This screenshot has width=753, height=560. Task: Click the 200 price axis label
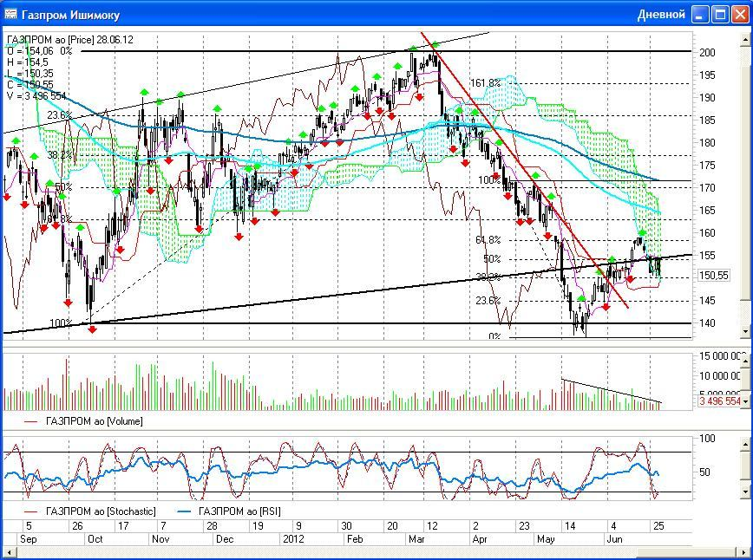tap(707, 52)
